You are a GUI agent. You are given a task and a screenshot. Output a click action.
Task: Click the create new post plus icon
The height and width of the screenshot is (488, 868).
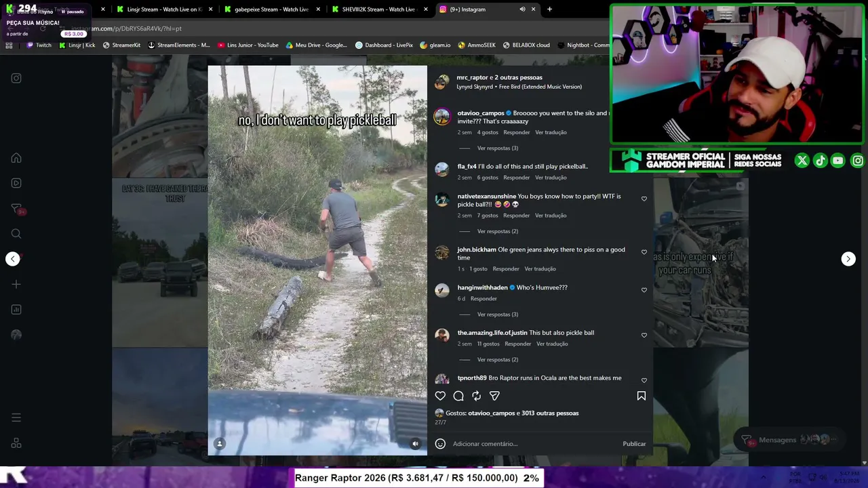point(16,285)
